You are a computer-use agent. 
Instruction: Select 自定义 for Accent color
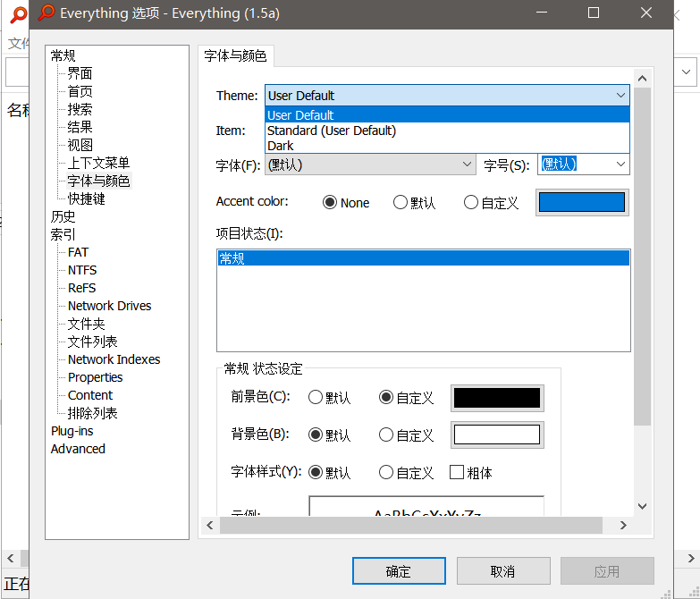point(491,203)
